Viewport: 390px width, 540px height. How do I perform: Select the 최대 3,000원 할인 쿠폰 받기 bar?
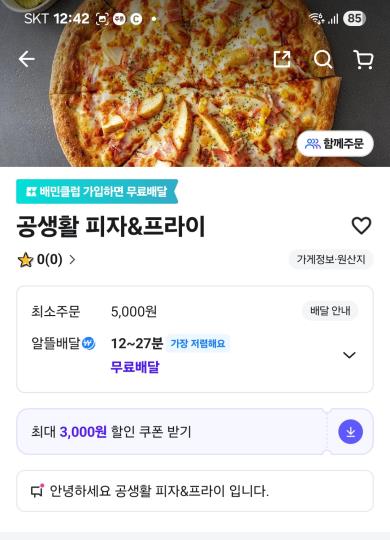coord(195,432)
